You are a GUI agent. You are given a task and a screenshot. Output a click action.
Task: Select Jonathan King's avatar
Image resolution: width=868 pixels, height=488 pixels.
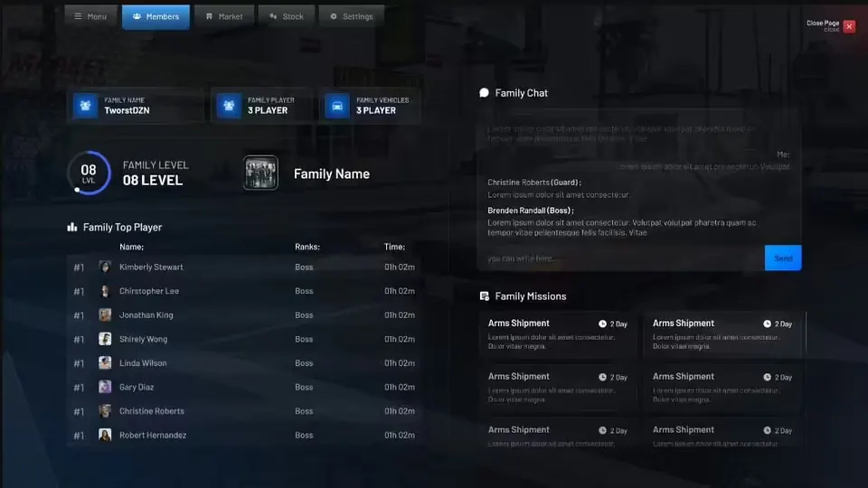pos(105,314)
